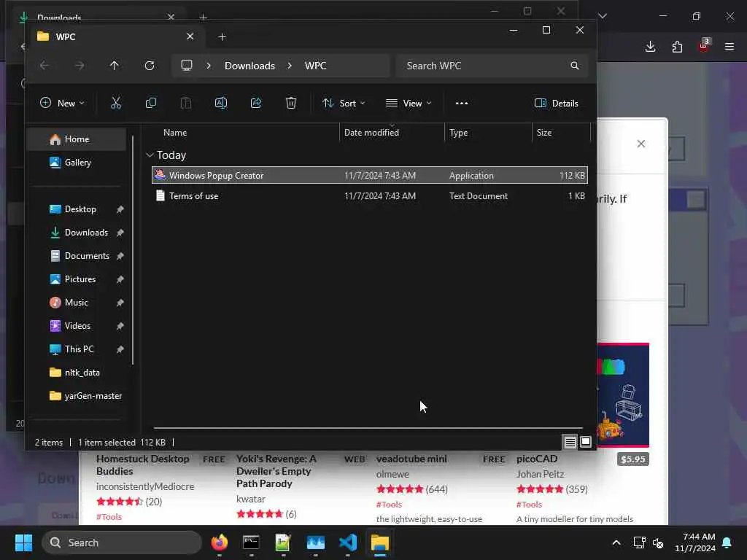Switch to details list view layout

570,442
